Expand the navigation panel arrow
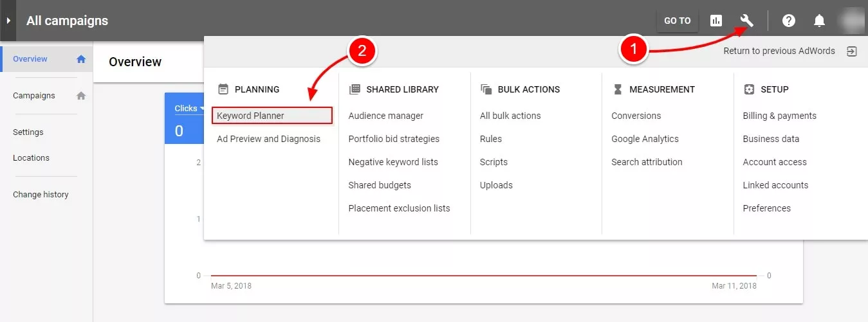This screenshot has height=322, width=868. click(x=8, y=21)
